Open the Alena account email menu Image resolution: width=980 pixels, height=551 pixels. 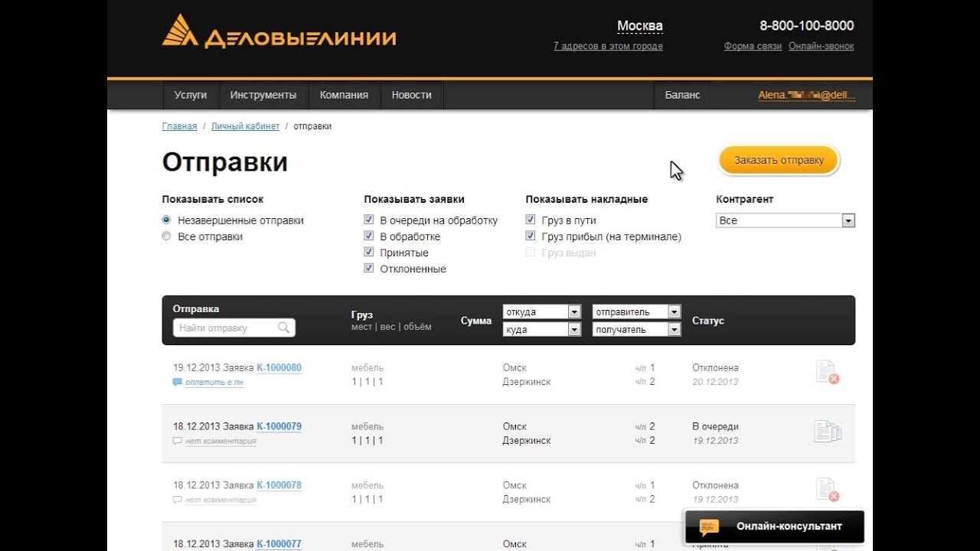click(807, 96)
